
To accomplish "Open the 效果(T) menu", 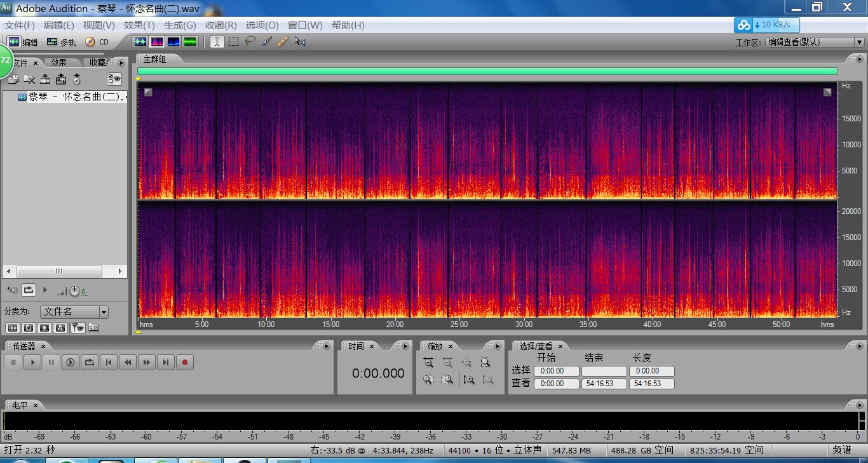I will point(139,25).
